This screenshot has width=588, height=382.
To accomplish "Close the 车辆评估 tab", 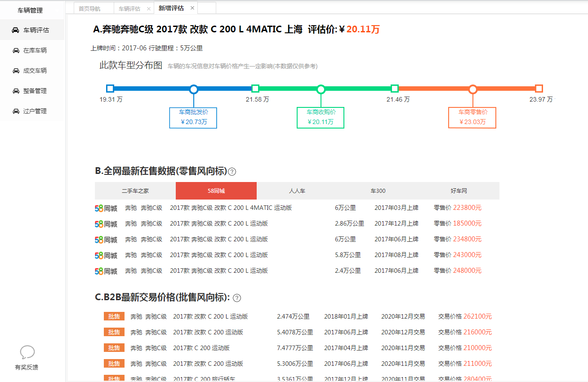I will (x=149, y=9).
